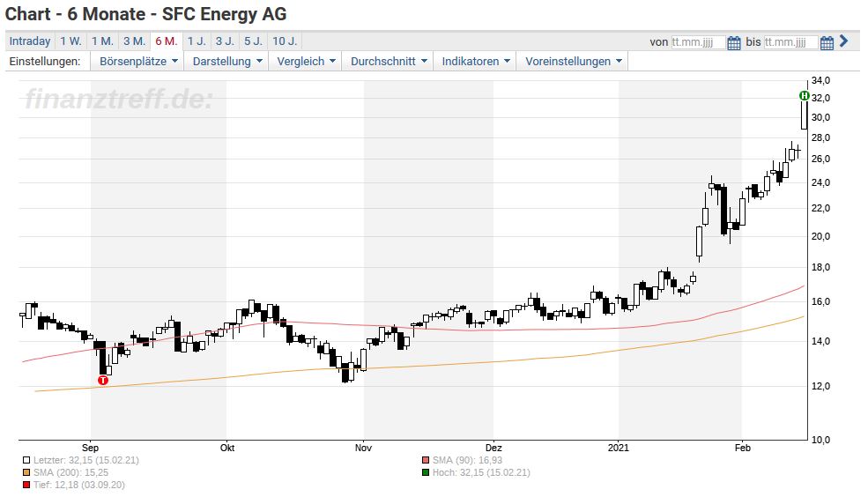Select the 1 M. time range tab
The height and width of the screenshot is (497, 868).
click(102, 41)
